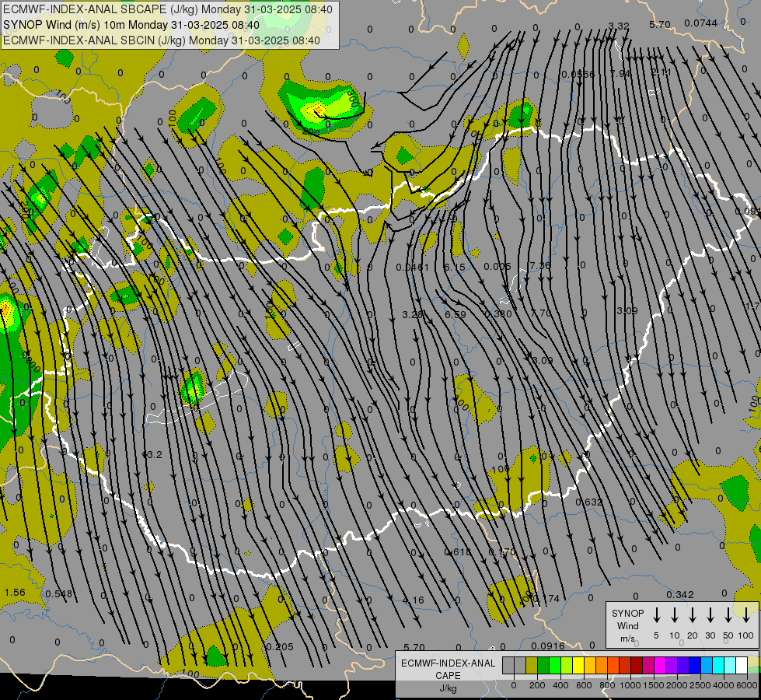The width and height of the screenshot is (761, 700).
Task: Click the J/kg unit label in the legend
Action: [448, 688]
